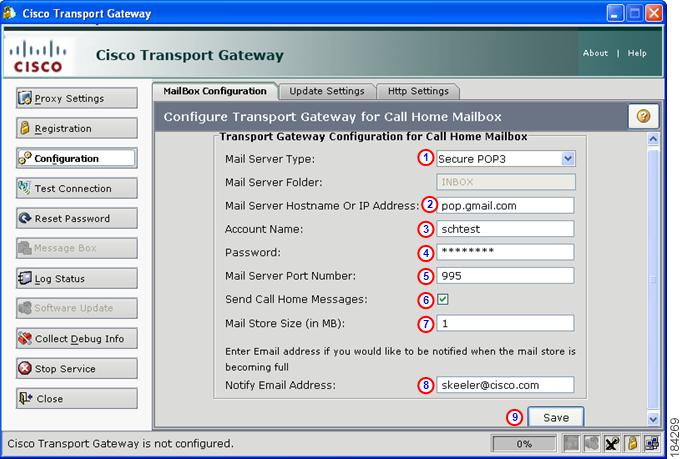Click the 'Mail Server Type:' label
Viewport: 683px width, 459px height.
pos(270,159)
